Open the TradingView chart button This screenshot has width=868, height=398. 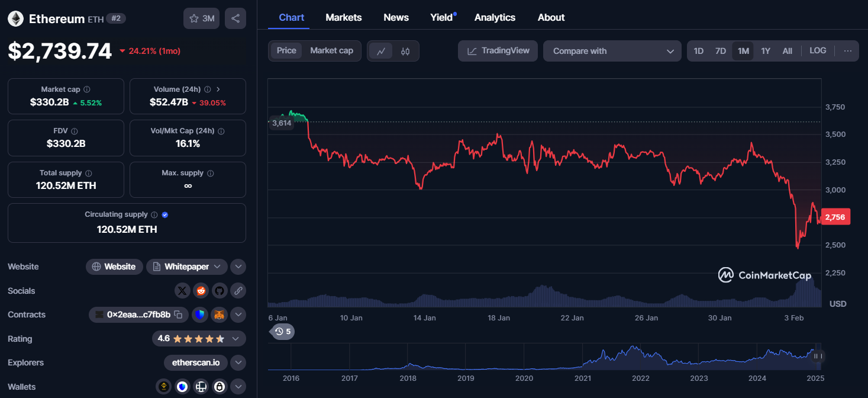498,51
